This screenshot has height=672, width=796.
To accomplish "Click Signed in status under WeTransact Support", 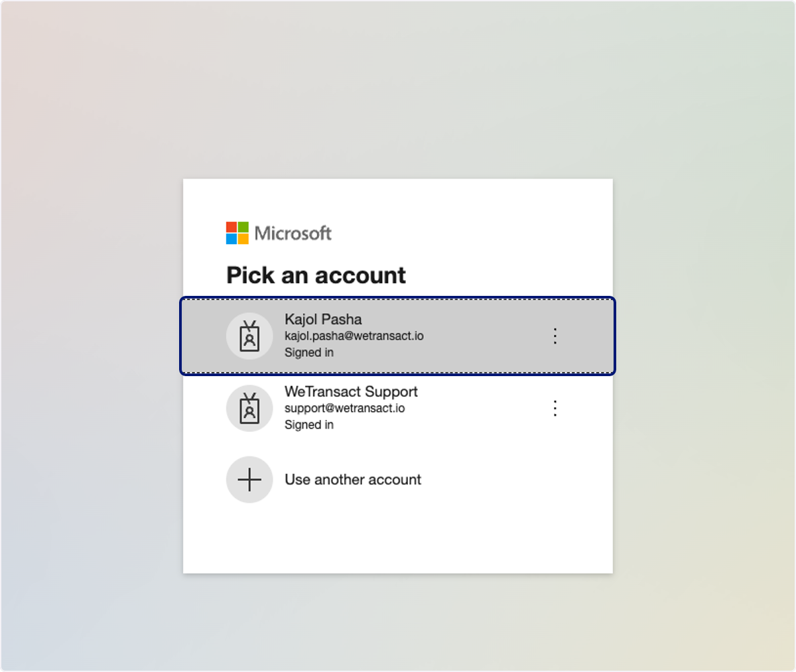I will pyautogui.click(x=309, y=425).
